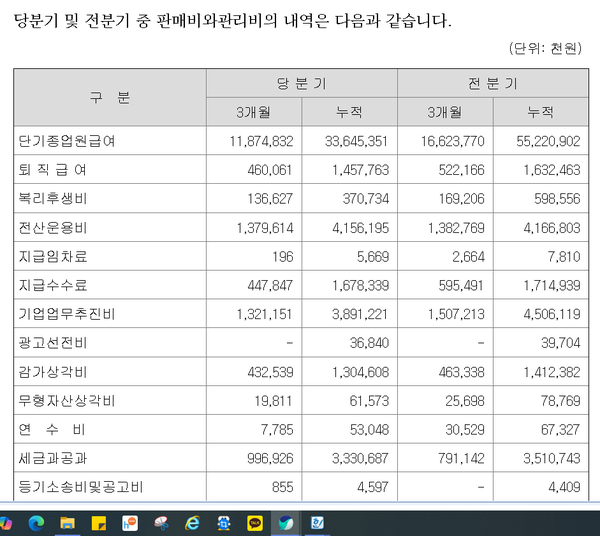The height and width of the screenshot is (536, 600).
Task: Click the value 4,166,803
Action: point(552,228)
